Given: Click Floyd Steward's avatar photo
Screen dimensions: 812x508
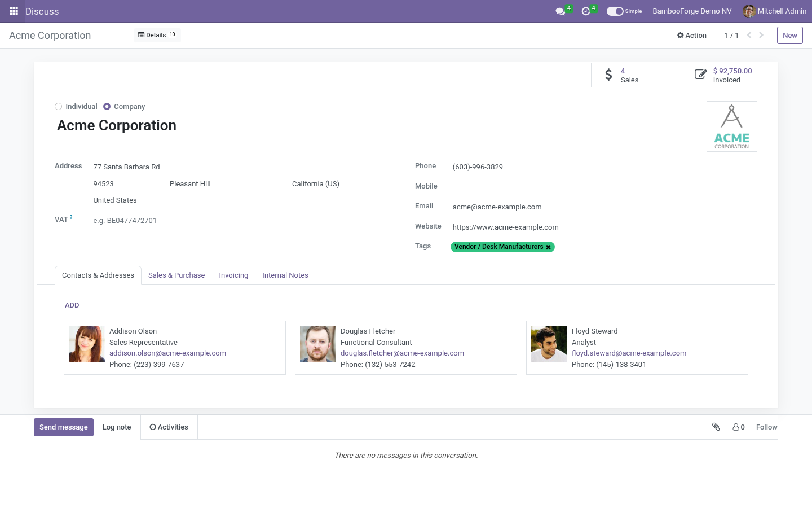Looking at the screenshot, I should click(549, 344).
